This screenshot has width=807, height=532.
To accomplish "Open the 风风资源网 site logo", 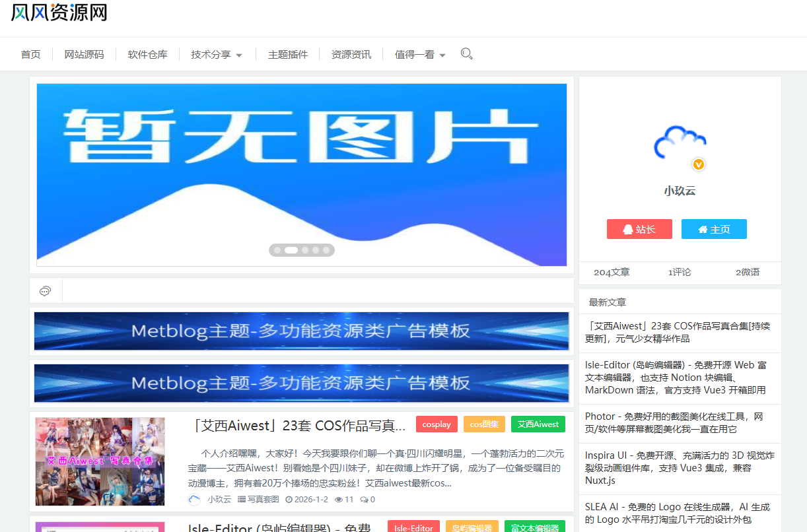I will [x=58, y=13].
